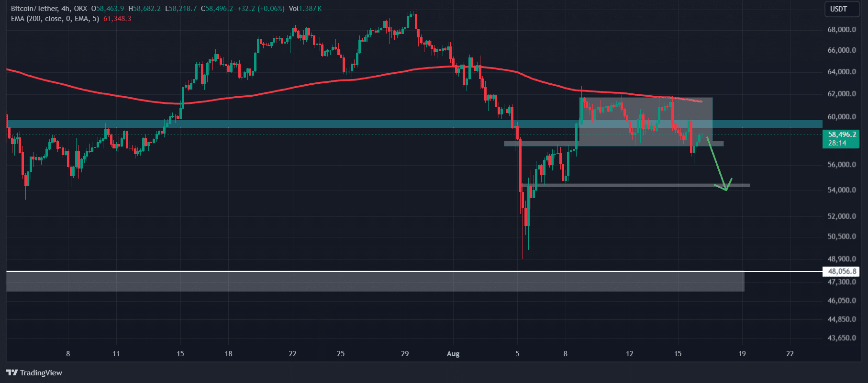Click the change value +32.2 (+0.06%)
The height and width of the screenshot is (383, 868).
click(261, 9)
